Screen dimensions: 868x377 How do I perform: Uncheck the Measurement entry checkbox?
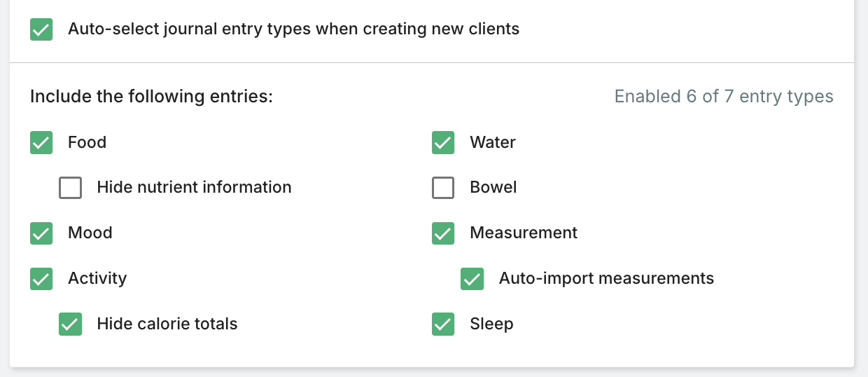443,233
